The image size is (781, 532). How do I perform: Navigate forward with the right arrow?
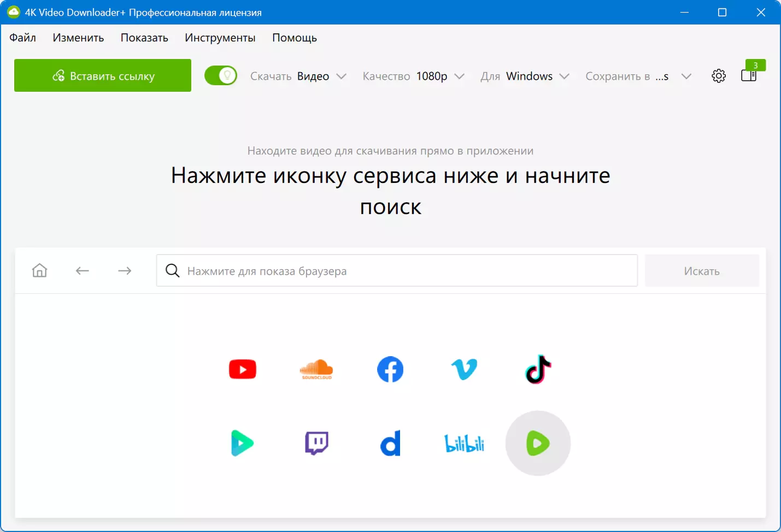pyautogui.click(x=125, y=270)
